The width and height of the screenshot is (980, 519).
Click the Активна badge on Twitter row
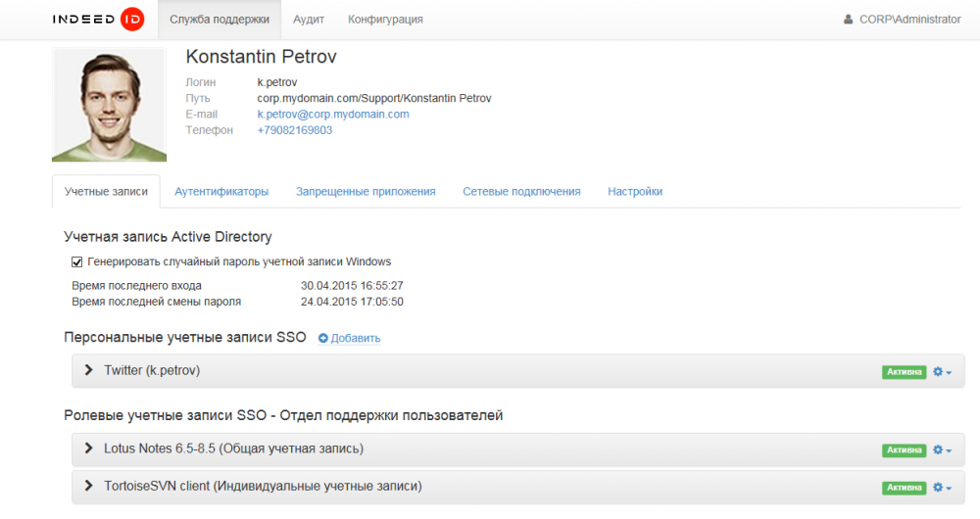pyautogui.click(x=904, y=372)
